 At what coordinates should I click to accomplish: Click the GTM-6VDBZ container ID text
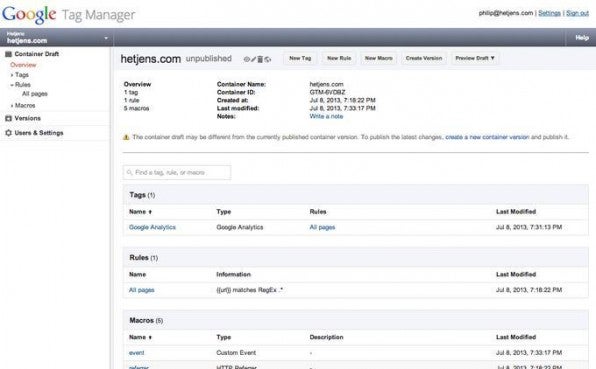pyautogui.click(x=327, y=92)
